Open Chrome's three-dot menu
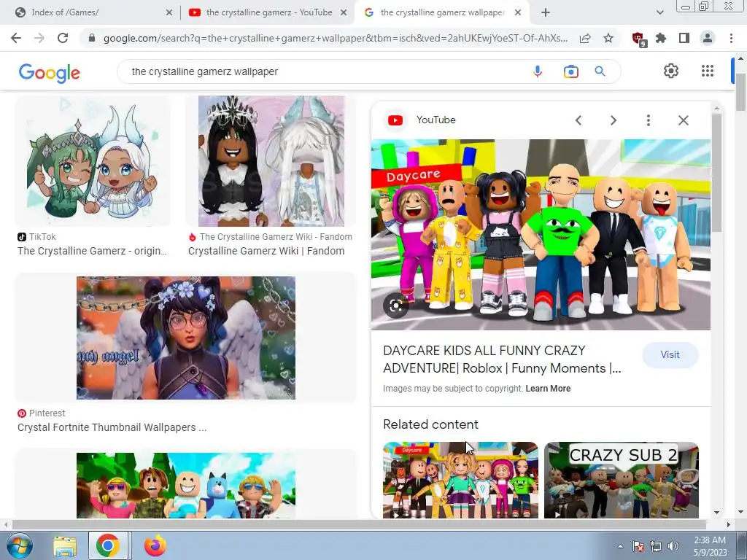This screenshot has height=560, width=747. pos(731,38)
